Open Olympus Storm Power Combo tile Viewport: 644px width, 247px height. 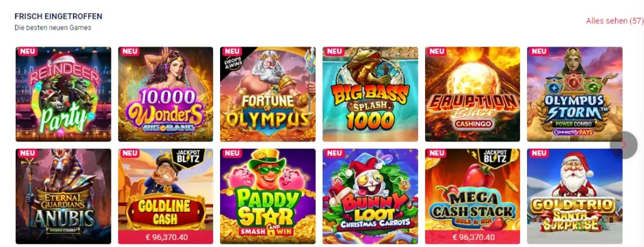tap(575, 94)
